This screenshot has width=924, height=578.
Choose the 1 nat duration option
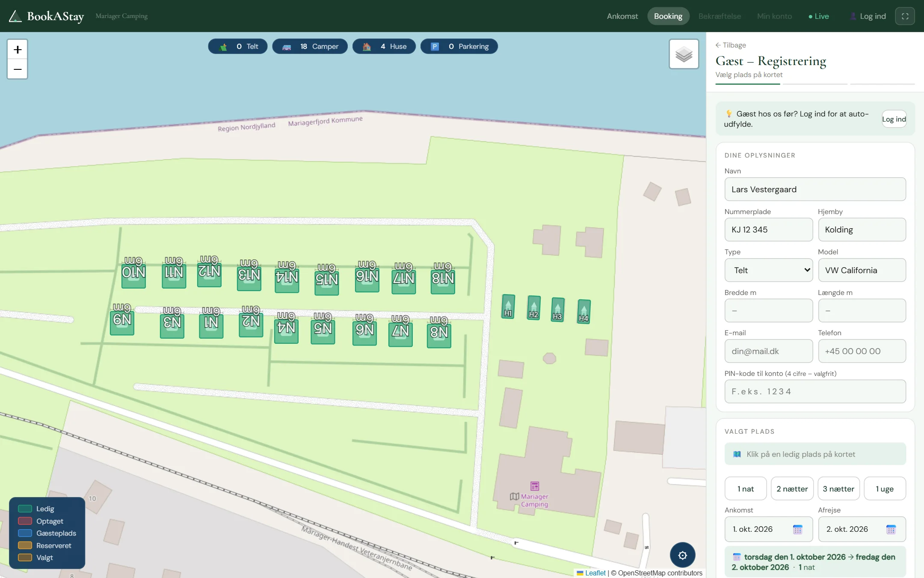tap(746, 489)
